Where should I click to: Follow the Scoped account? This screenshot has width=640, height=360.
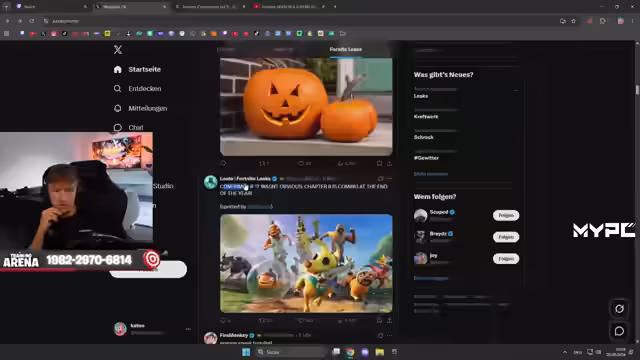coord(506,215)
